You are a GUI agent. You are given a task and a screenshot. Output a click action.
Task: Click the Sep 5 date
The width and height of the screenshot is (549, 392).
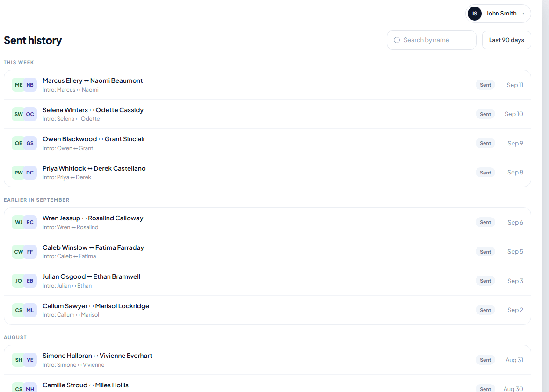coord(515,252)
